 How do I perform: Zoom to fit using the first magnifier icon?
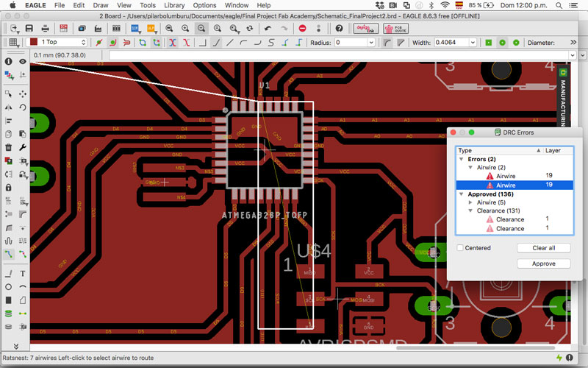[169, 29]
